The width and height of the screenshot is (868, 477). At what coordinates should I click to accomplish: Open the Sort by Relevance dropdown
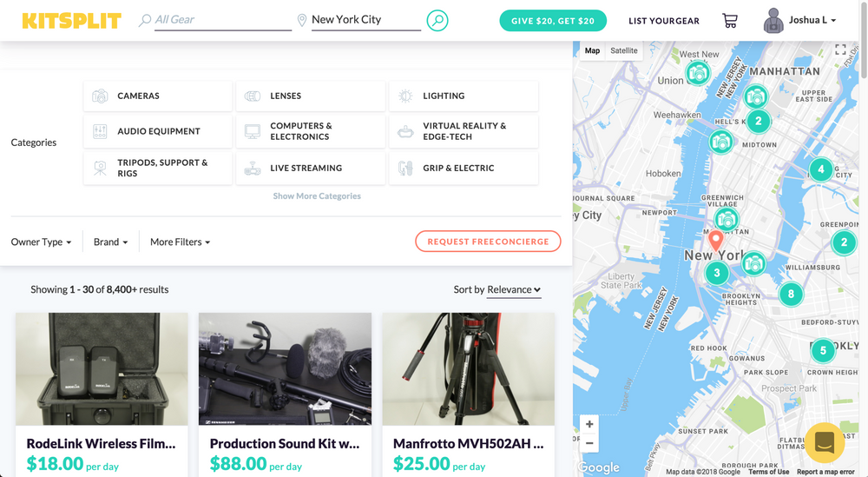click(514, 289)
